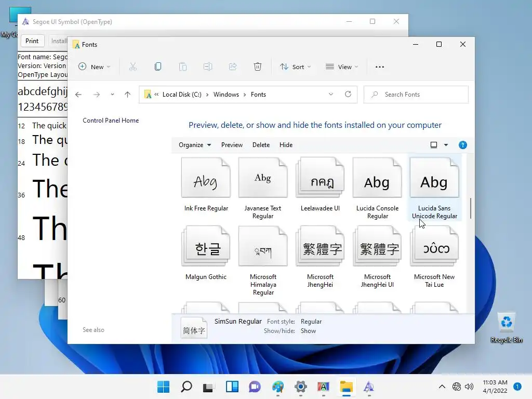The image size is (532, 399).
Task: Open the New item dropdown
Action: point(95,67)
